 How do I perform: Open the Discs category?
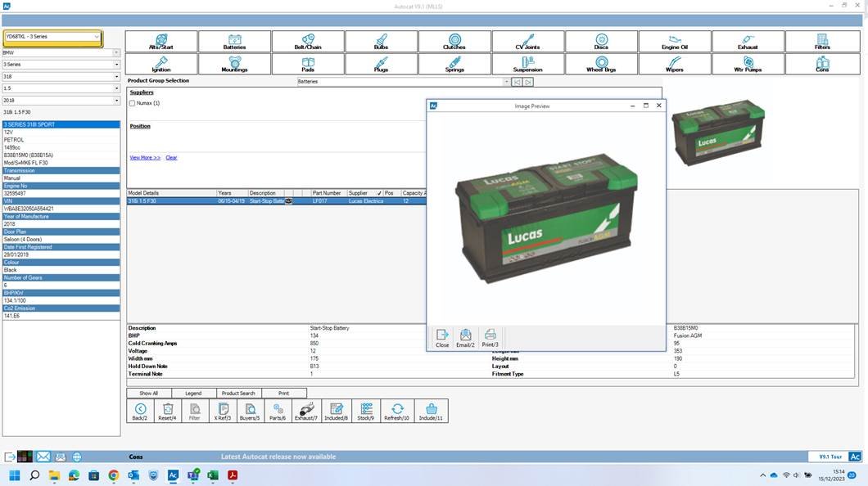point(601,42)
